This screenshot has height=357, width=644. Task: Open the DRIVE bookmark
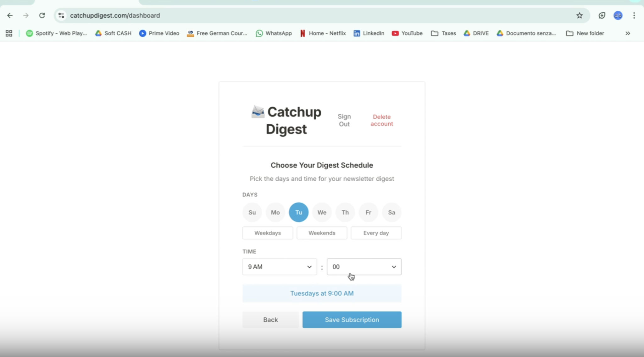(x=476, y=33)
